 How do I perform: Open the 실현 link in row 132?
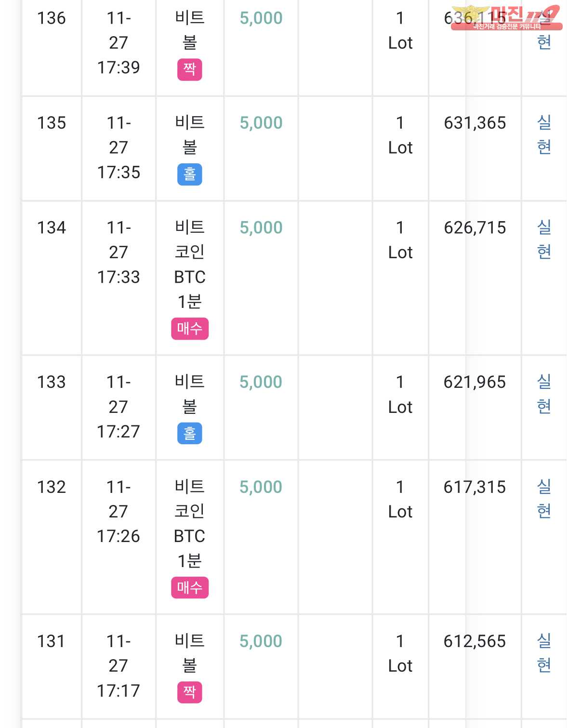pyautogui.click(x=544, y=499)
